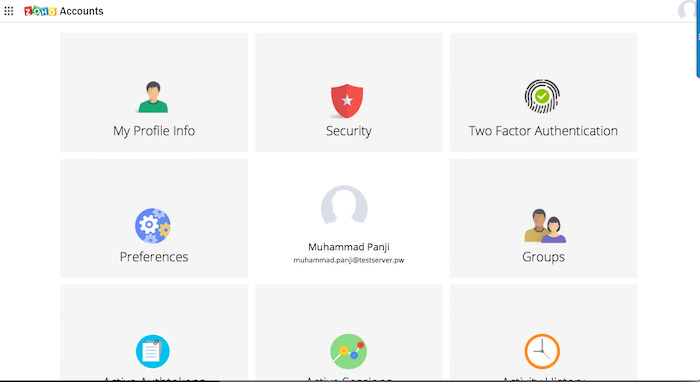
Task: Click the Security tile label
Action: pos(349,131)
